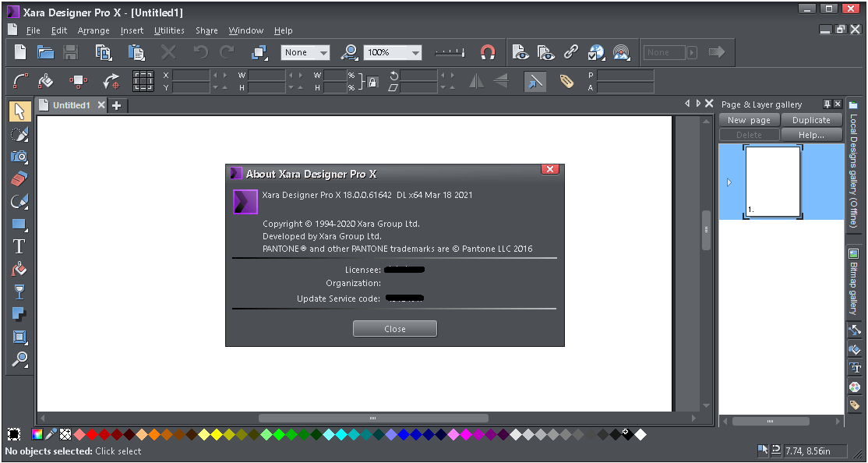The image size is (868, 463).
Task: Pick the Zoom magnifier tool
Action: 19,359
